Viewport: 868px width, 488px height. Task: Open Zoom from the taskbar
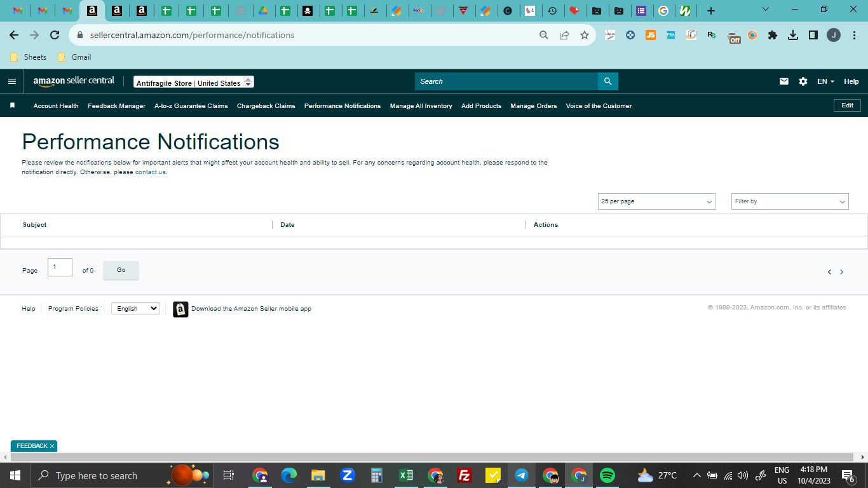(348, 475)
